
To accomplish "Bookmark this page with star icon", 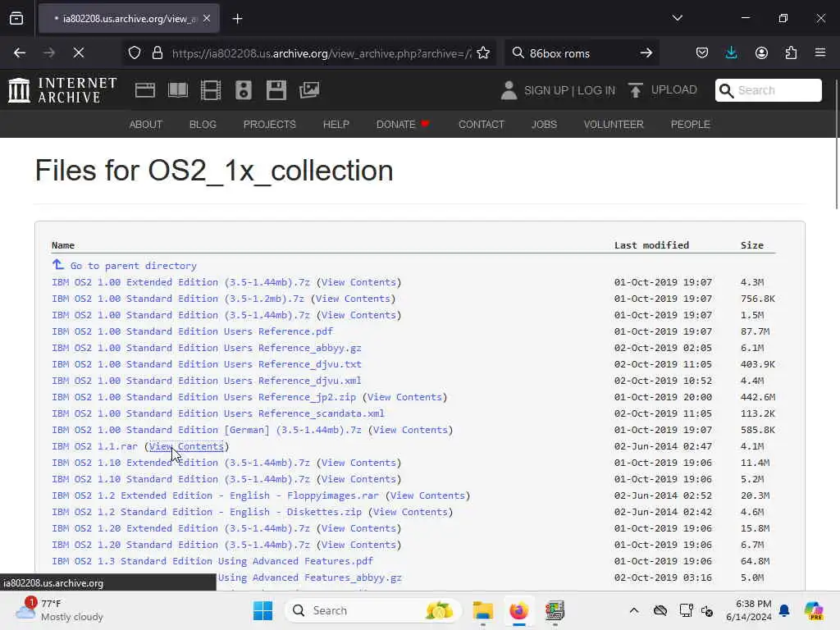I will 483,53.
